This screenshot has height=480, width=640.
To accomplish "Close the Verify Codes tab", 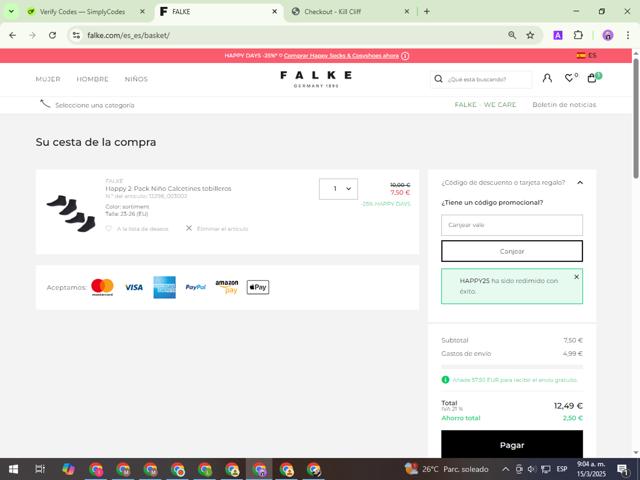I will [x=142, y=11].
